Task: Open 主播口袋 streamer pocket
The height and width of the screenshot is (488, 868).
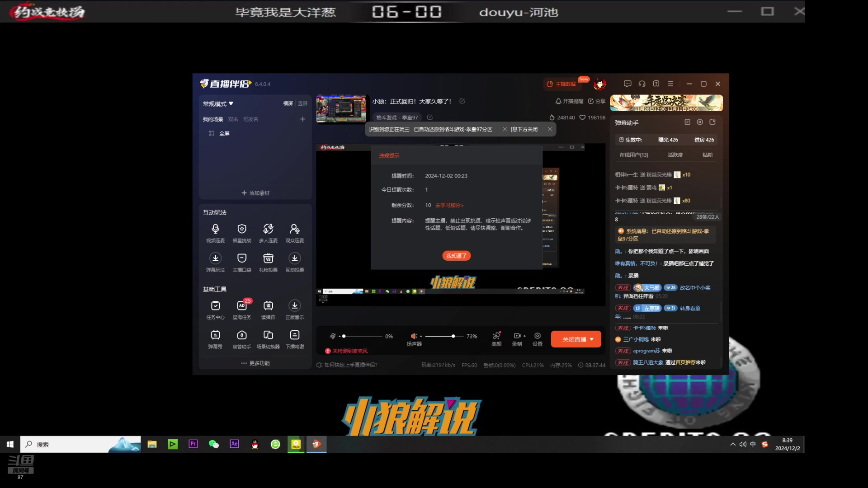Action: pos(242,263)
